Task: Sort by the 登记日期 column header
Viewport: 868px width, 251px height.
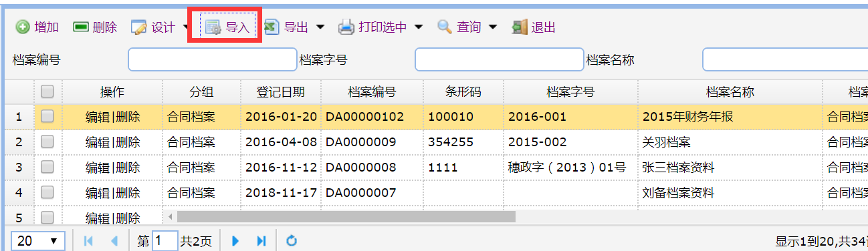Action: coord(281,92)
